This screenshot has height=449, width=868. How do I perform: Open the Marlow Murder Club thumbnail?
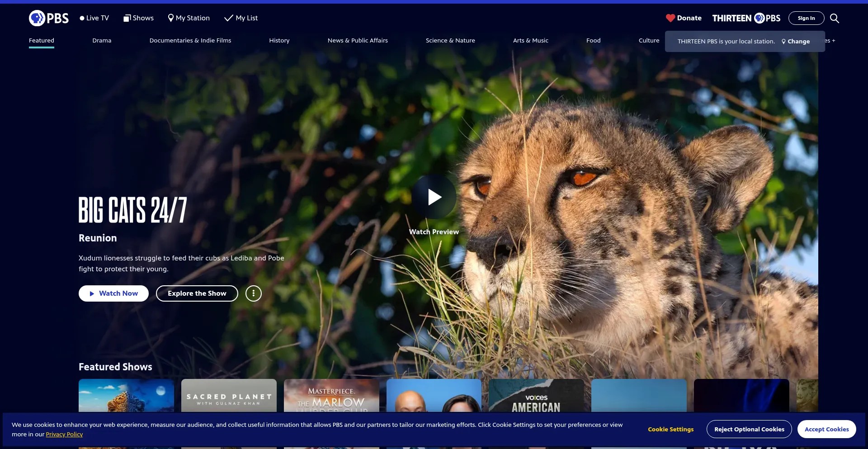click(x=331, y=396)
